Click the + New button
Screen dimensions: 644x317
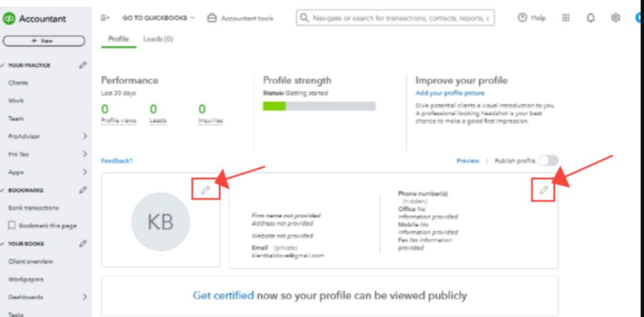pos(43,41)
